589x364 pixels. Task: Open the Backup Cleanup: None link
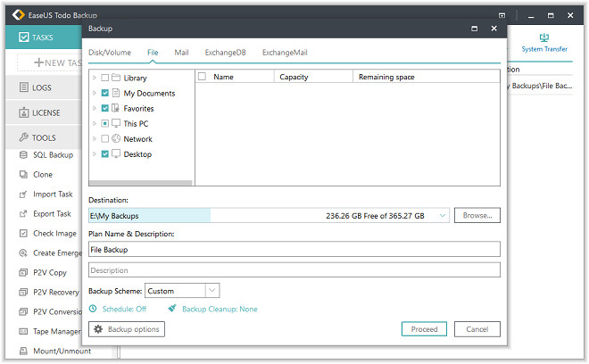point(220,309)
